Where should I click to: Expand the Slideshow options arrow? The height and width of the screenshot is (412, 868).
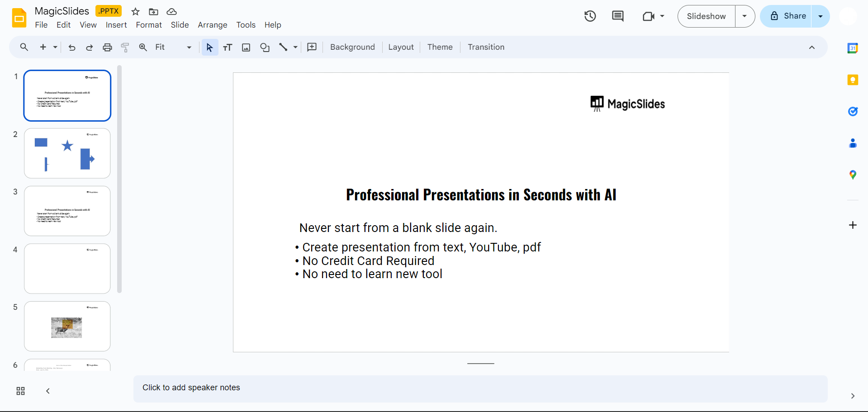tap(745, 16)
